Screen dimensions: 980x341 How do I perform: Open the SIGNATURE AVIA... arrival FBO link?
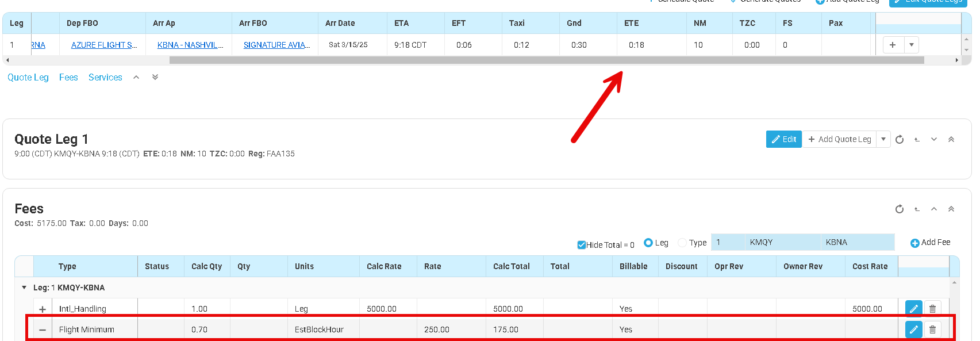[x=276, y=45]
